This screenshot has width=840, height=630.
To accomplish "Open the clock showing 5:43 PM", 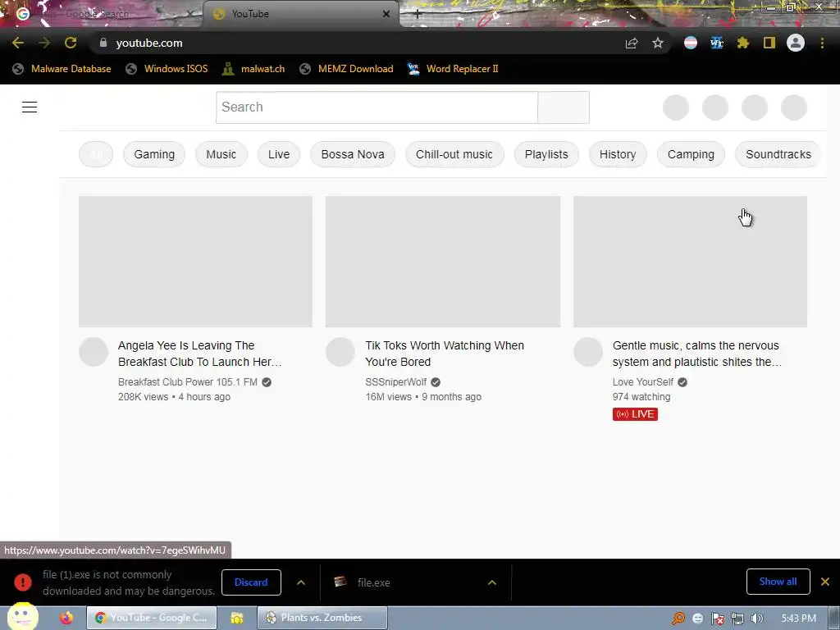I will [799, 619].
